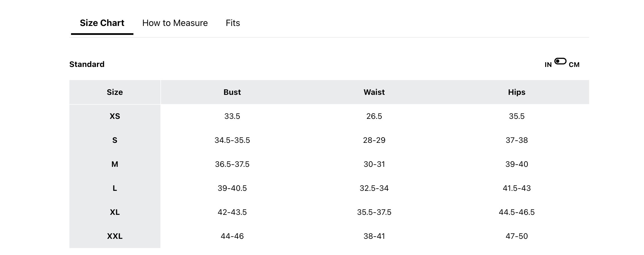Select the XL size row label
The height and width of the screenshot is (255, 644).
[115, 212]
